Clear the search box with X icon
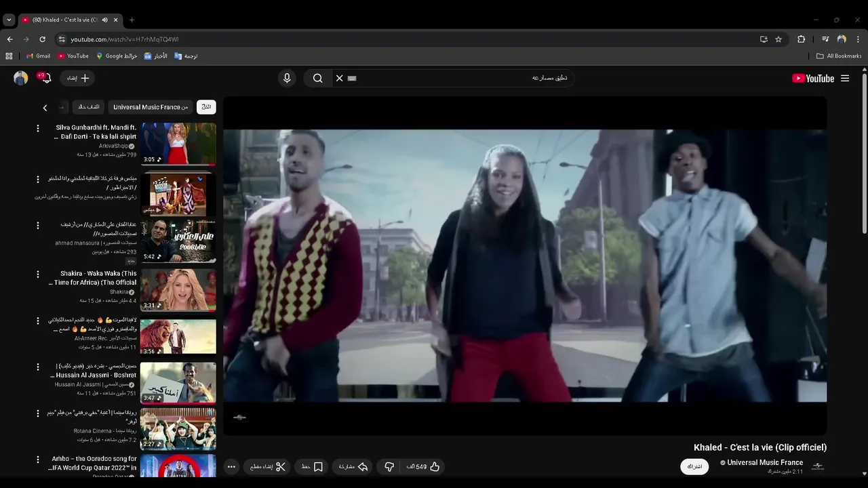This screenshot has width=868, height=488. coord(340,78)
